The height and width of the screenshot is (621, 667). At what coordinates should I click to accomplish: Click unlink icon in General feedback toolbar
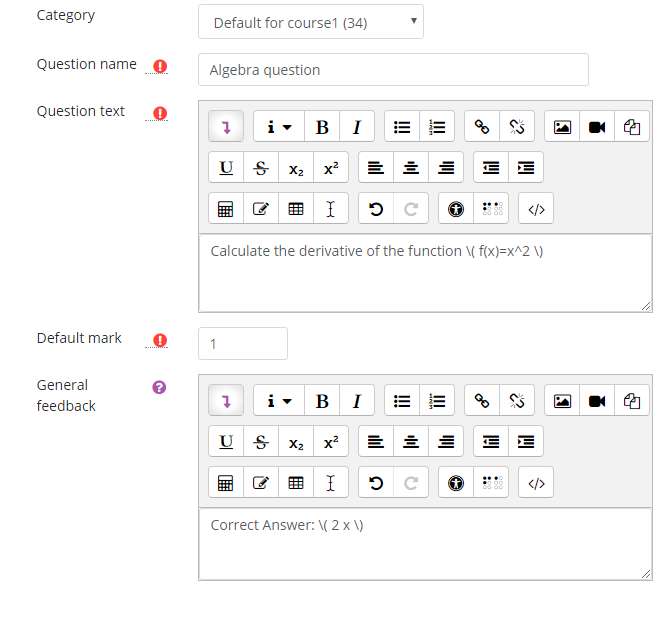[517, 401]
